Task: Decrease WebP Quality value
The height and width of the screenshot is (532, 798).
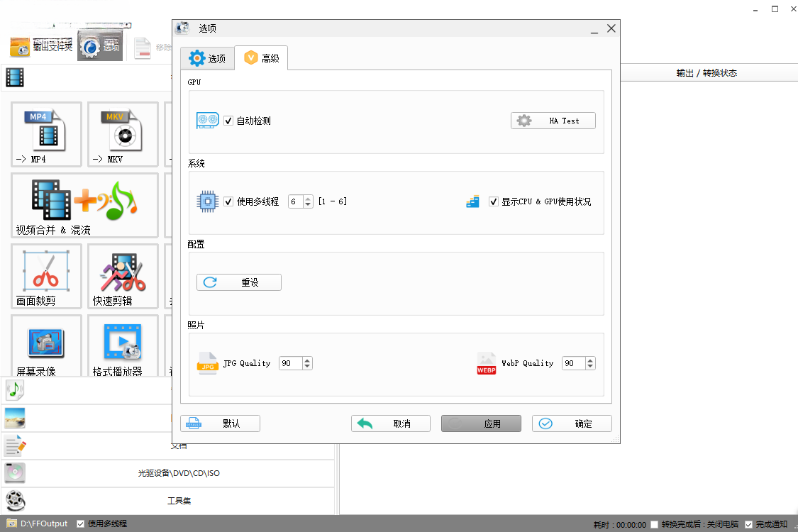Action: pos(590,367)
